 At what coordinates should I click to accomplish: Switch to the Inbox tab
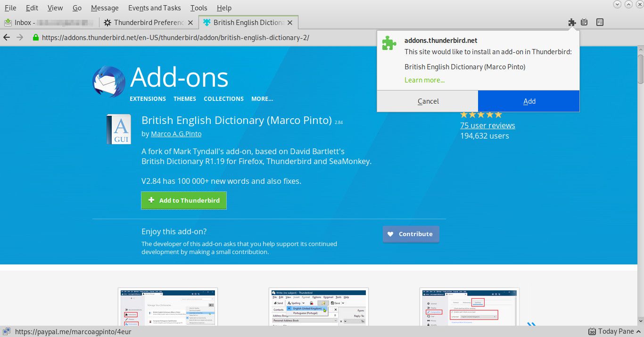tap(50, 22)
